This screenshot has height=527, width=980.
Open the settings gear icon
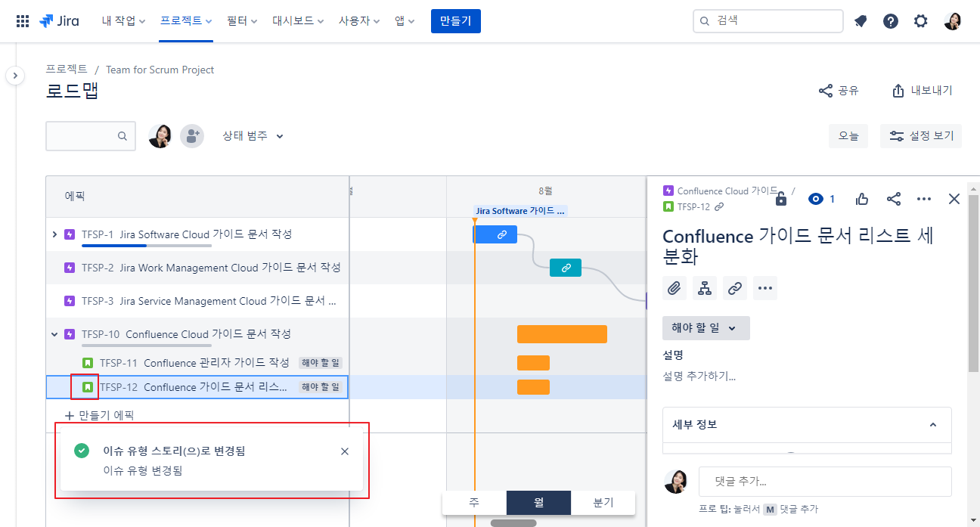point(920,21)
